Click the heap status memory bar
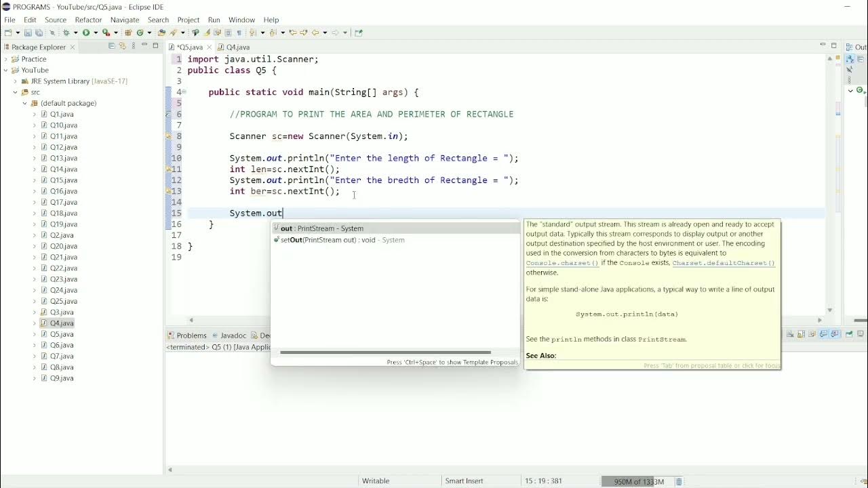This screenshot has height=488, width=868. tap(637, 481)
